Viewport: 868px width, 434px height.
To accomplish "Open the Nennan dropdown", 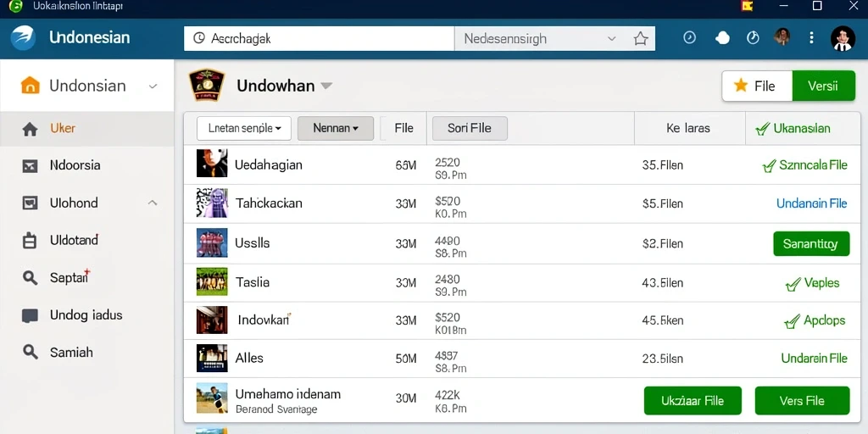I will click(336, 129).
